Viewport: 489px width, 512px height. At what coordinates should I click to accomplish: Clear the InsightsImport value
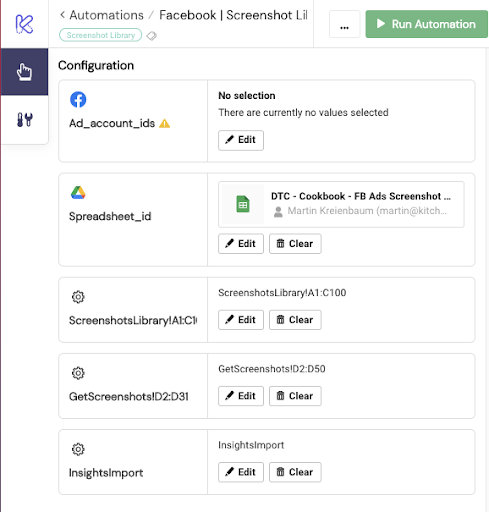pos(295,472)
